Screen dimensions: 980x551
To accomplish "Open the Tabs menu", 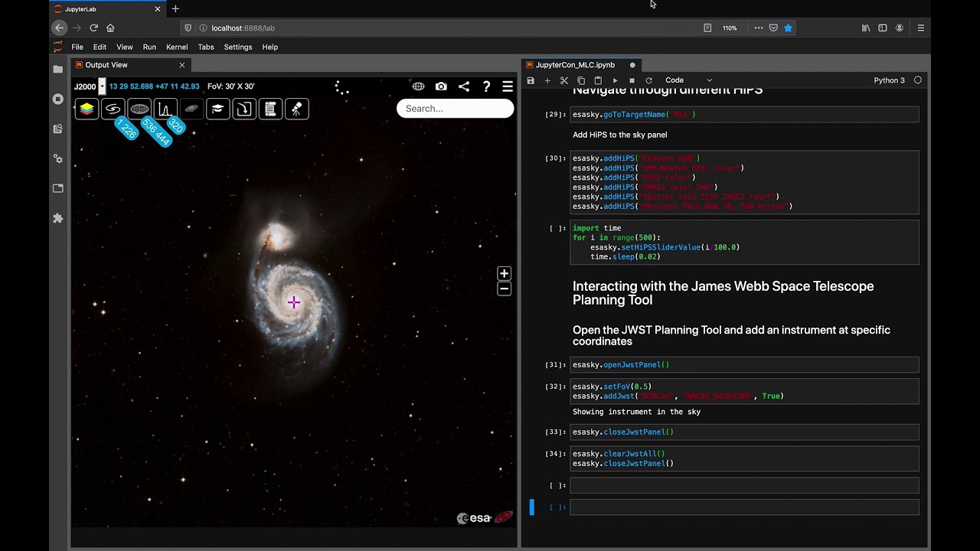I will [x=206, y=47].
